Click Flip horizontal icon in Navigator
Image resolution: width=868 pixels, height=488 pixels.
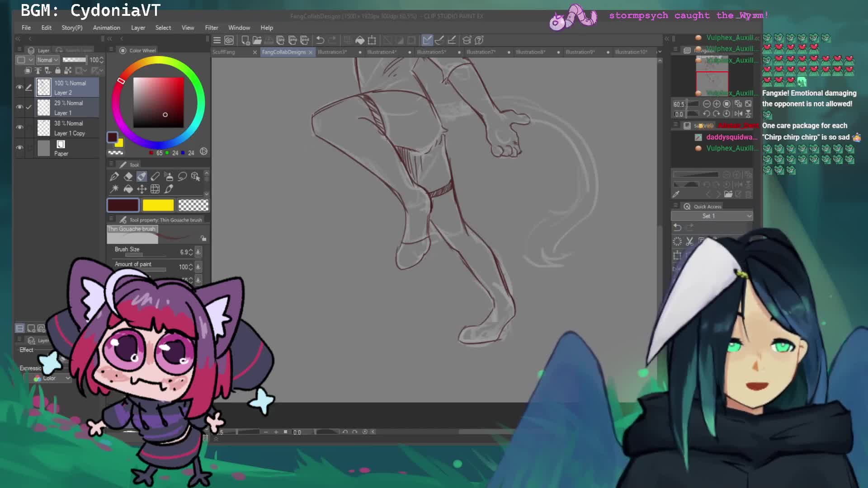pos(738,114)
